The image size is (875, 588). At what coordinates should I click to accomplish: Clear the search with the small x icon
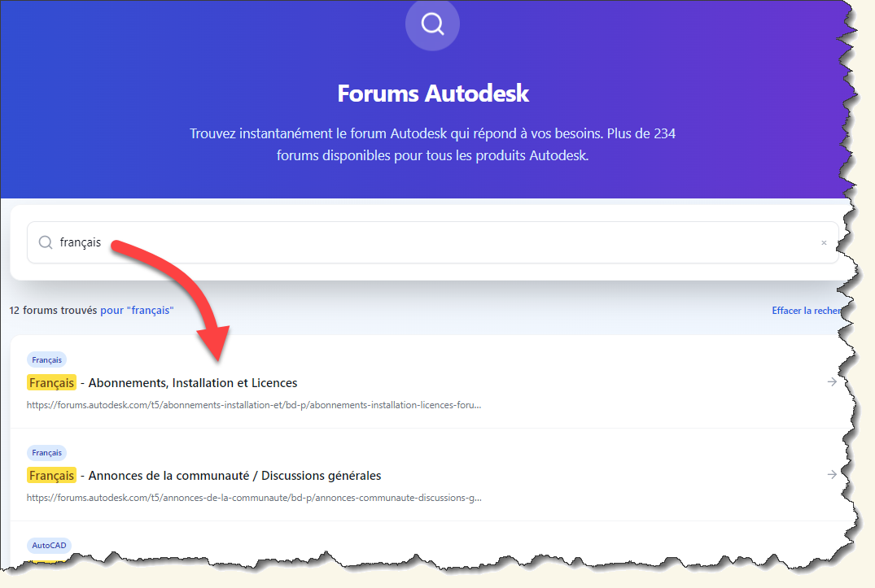[x=824, y=243]
